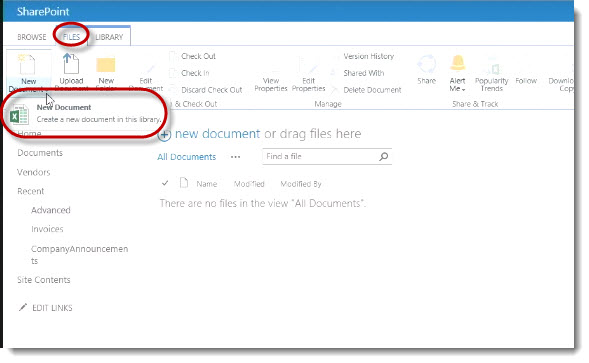Click the Check Out command
The image size is (589, 363).
pos(198,56)
